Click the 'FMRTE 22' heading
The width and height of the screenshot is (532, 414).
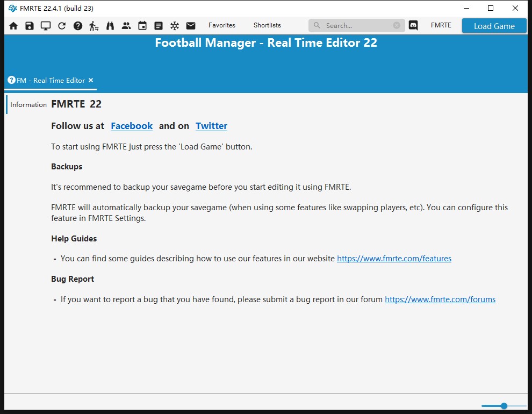(x=76, y=104)
